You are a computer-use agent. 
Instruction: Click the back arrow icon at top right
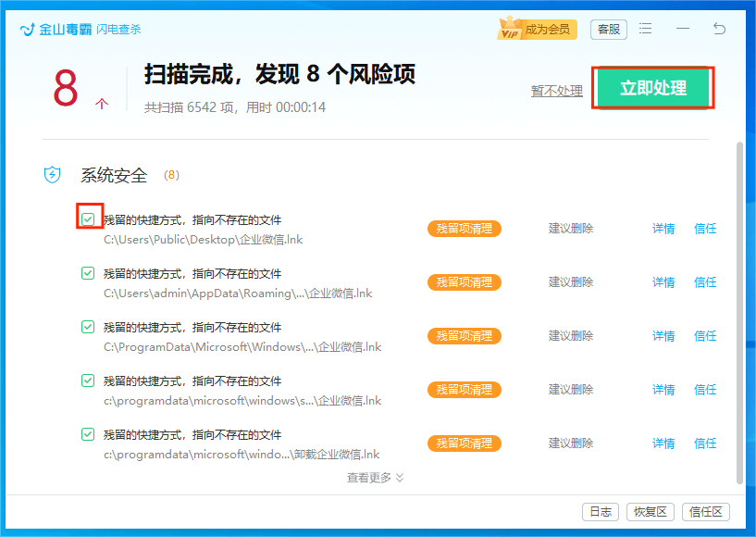(x=719, y=29)
